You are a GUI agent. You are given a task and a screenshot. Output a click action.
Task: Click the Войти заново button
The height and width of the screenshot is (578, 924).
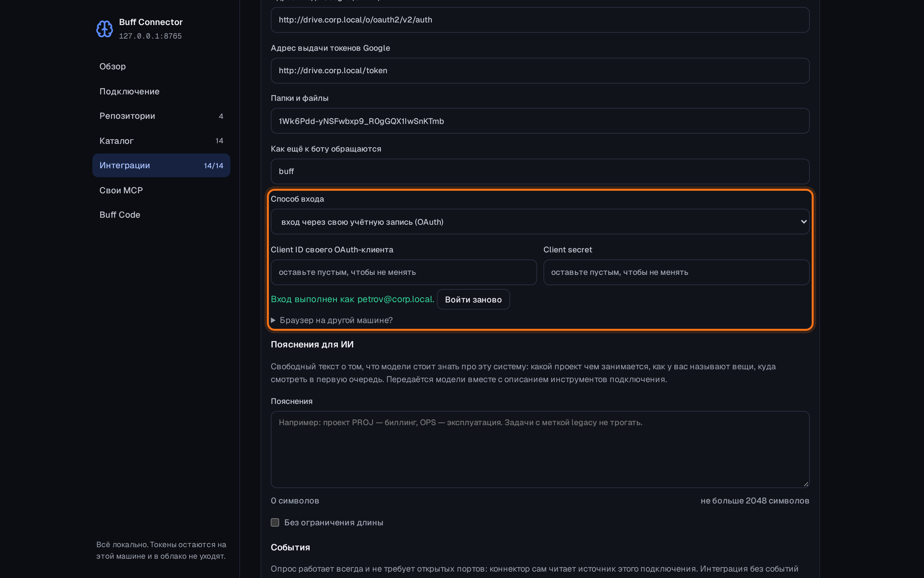(x=473, y=299)
